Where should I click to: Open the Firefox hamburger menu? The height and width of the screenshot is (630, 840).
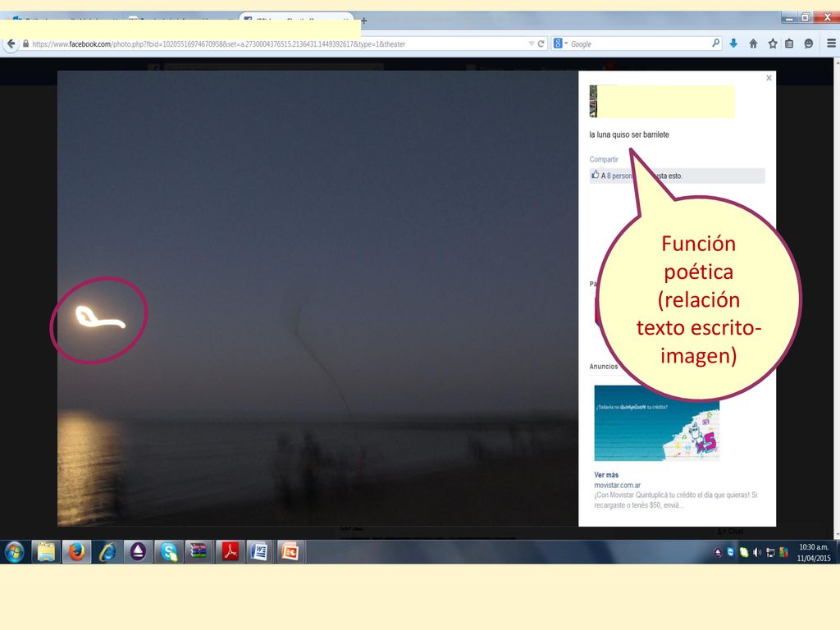tap(831, 44)
